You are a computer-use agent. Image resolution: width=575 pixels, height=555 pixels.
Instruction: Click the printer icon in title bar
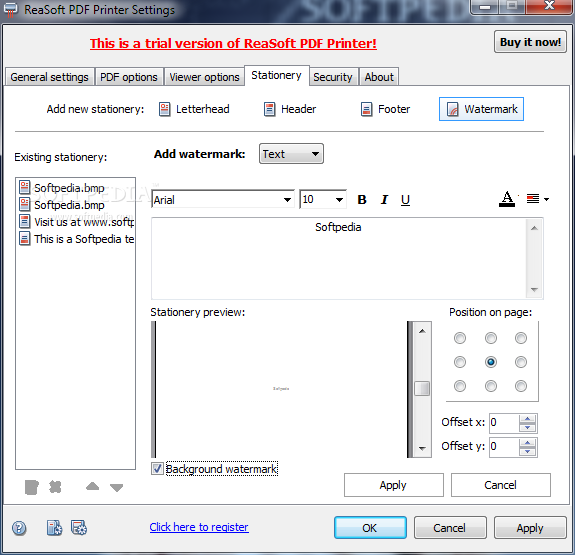pyautogui.click(x=10, y=9)
